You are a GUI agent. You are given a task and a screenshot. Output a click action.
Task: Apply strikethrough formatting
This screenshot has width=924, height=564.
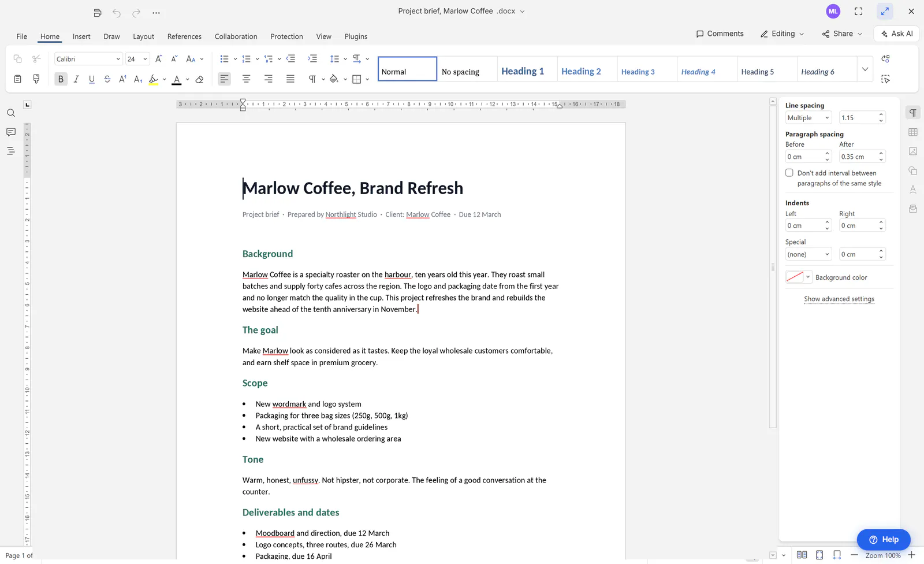(107, 79)
